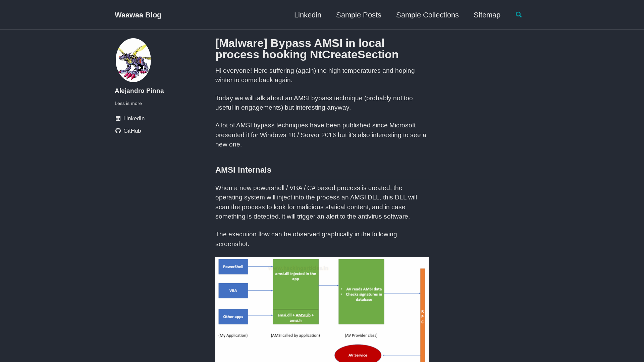This screenshot has height=362, width=644.
Task: Open the post titled Bypass AMSI article heading
Action: (x=307, y=49)
